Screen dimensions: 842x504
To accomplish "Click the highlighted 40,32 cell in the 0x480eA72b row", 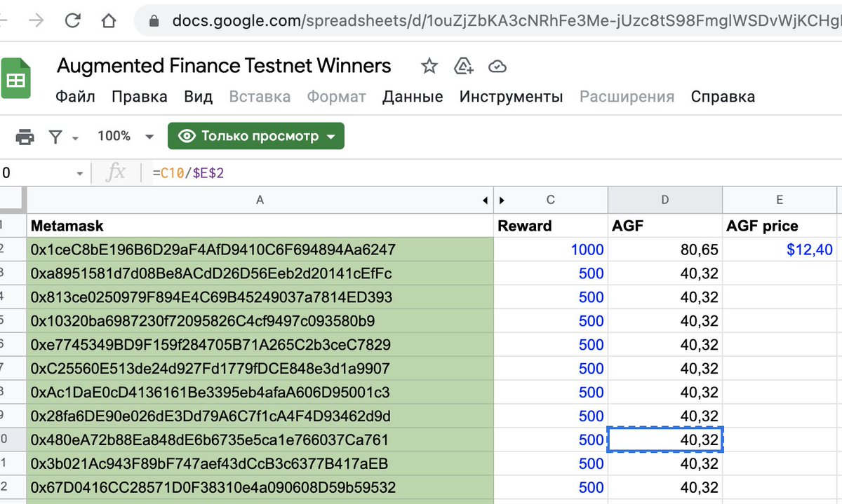I will pos(665,440).
